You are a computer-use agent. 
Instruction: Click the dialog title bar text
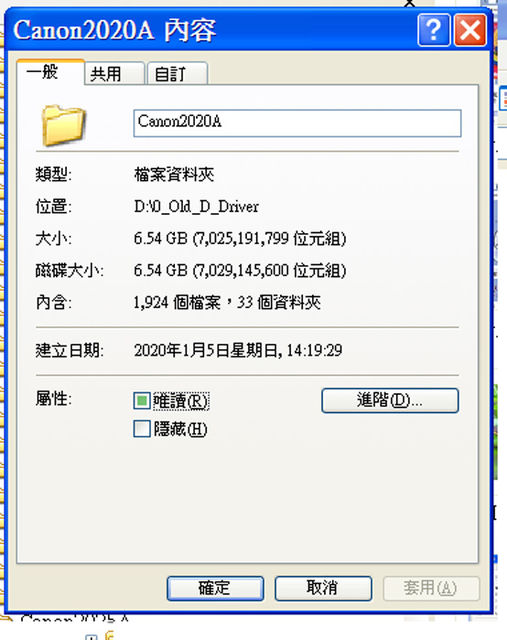(x=115, y=30)
